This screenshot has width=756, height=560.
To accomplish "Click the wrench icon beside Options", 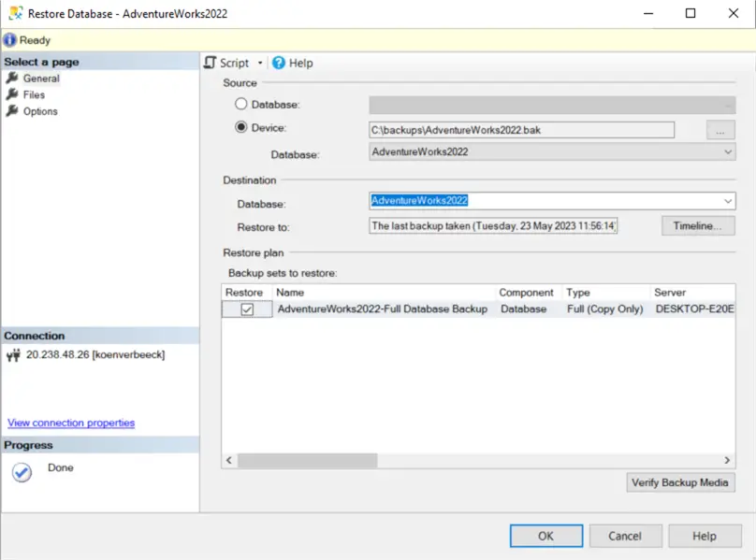I will 12,111.
